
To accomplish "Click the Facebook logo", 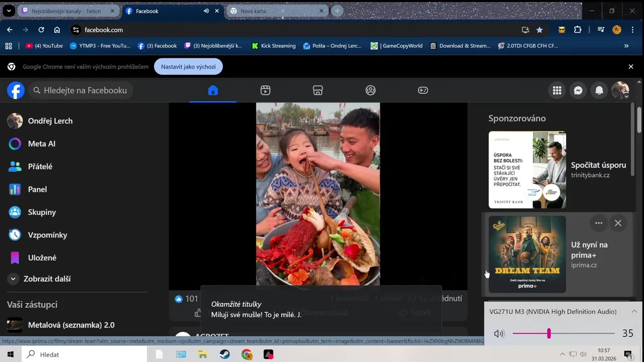I will point(16,90).
